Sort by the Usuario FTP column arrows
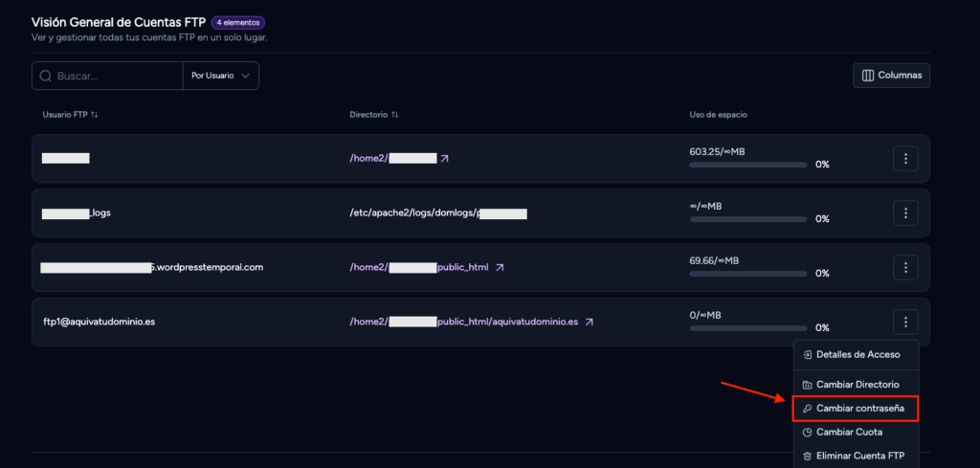Image resolution: width=980 pixels, height=468 pixels. click(95, 115)
